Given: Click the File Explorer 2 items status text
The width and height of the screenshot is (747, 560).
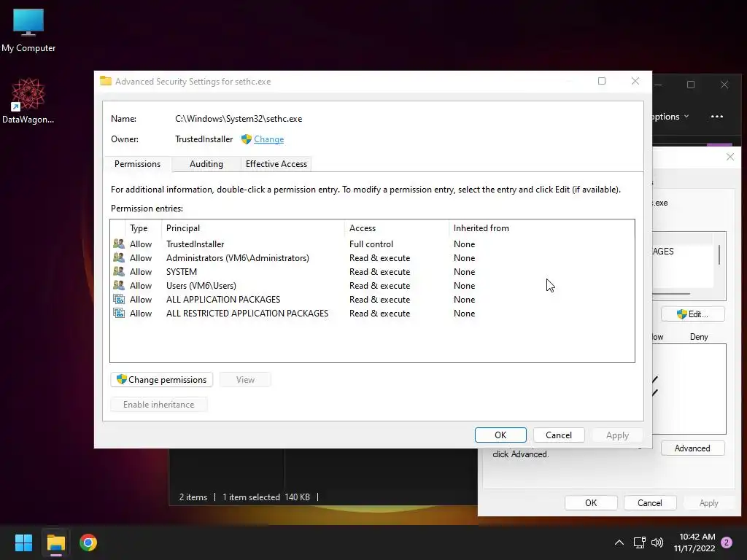Looking at the screenshot, I should (193, 497).
